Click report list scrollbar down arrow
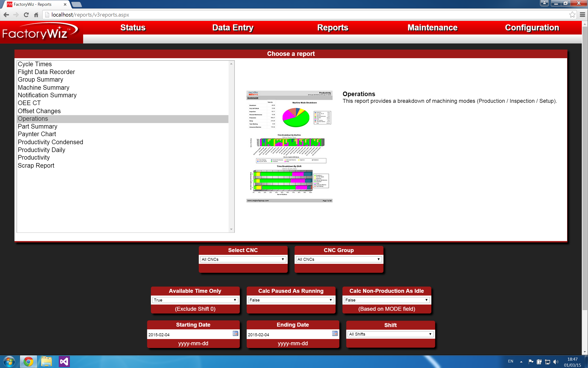The image size is (588, 368). point(231,229)
